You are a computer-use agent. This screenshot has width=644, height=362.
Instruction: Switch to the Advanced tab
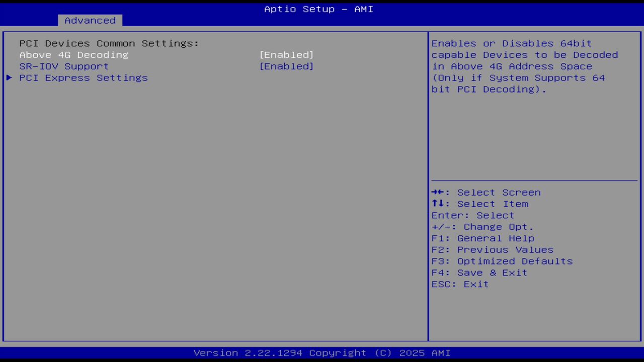tap(90, 20)
